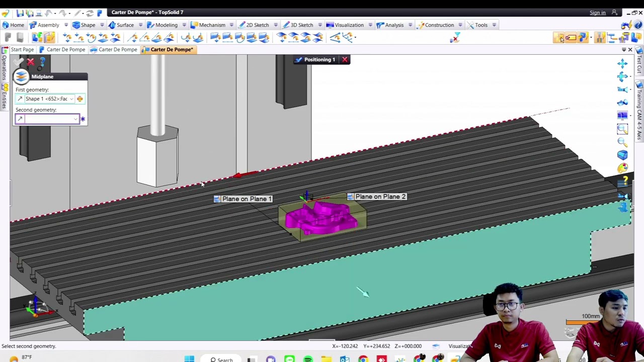Toggle the highlighted lightning tool icon at right
Viewport: 644px width, 362px height.
tap(600, 38)
